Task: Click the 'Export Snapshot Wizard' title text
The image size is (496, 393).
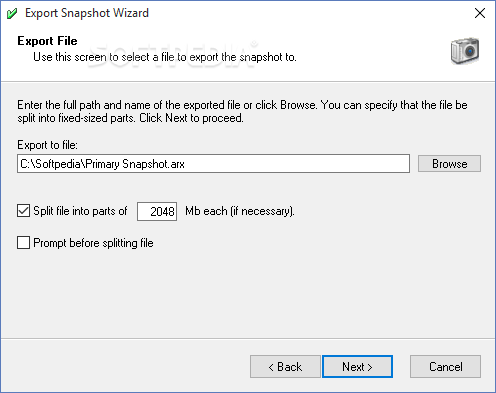Action: click(87, 13)
